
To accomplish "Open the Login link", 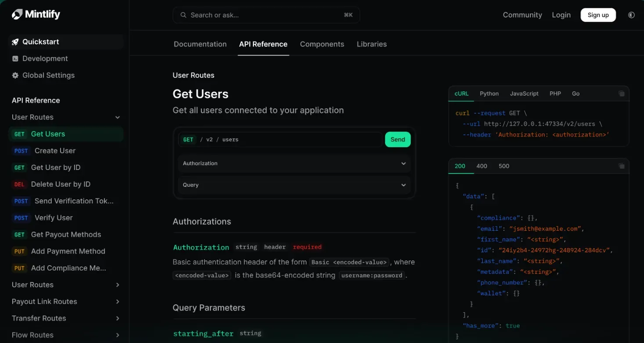I will [561, 15].
